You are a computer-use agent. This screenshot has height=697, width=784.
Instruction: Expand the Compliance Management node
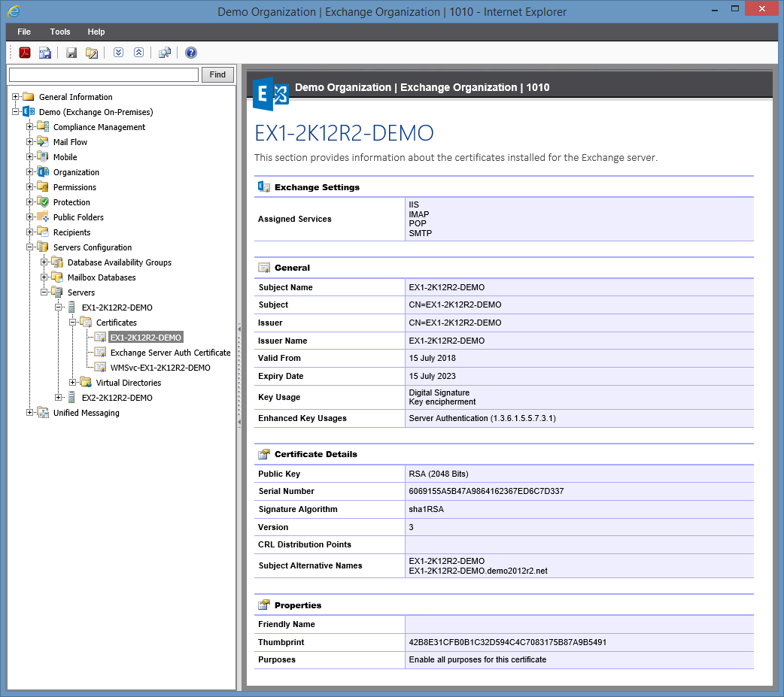click(x=29, y=127)
